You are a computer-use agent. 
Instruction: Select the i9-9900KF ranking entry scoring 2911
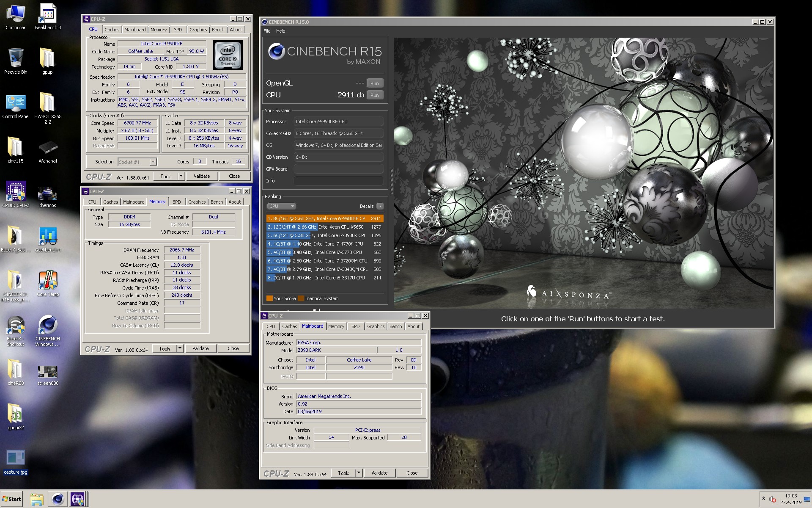coord(325,218)
